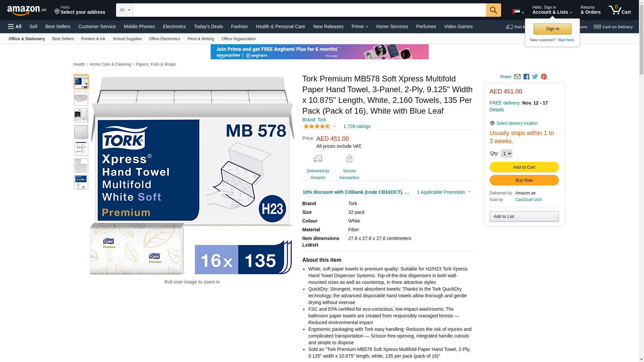Screen dimensions: 644x362
Task: Select the second product image thumbnail
Action: click(81, 99)
